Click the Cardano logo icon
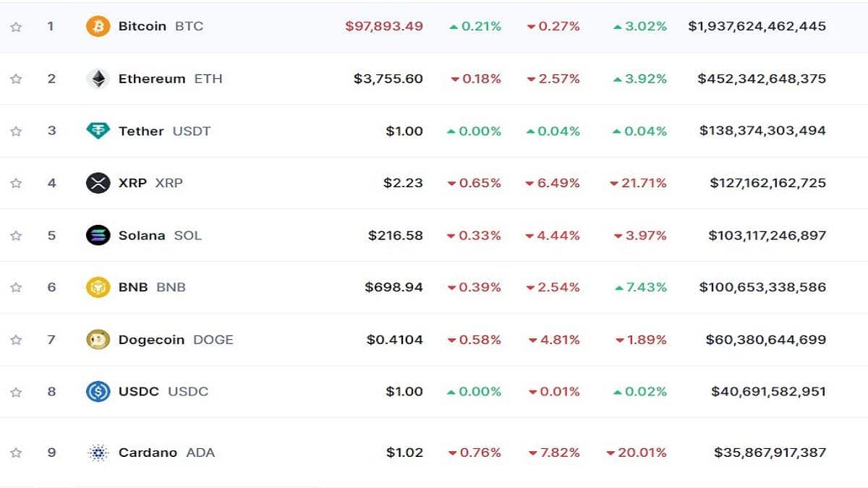The height and width of the screenshot is (488, 868). pos(98,453)
